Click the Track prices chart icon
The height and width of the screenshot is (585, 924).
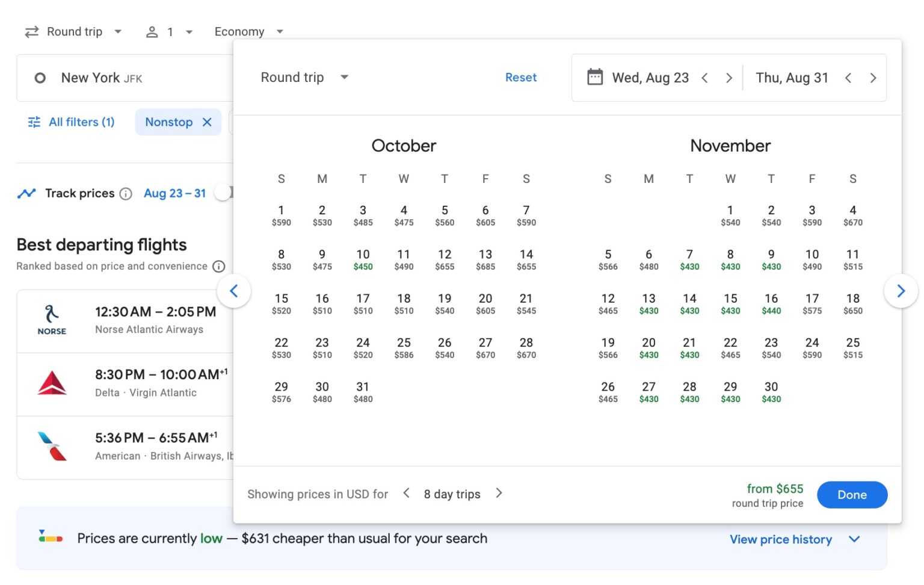[26, 193]
